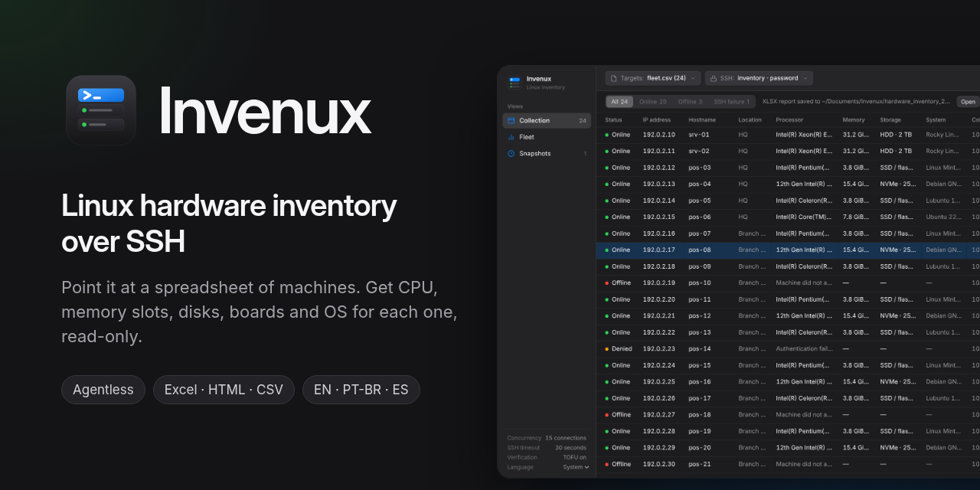This screenshot has height=490, width=980.
Task: Sort by the Status column header
Action: [x=614, y=119]
